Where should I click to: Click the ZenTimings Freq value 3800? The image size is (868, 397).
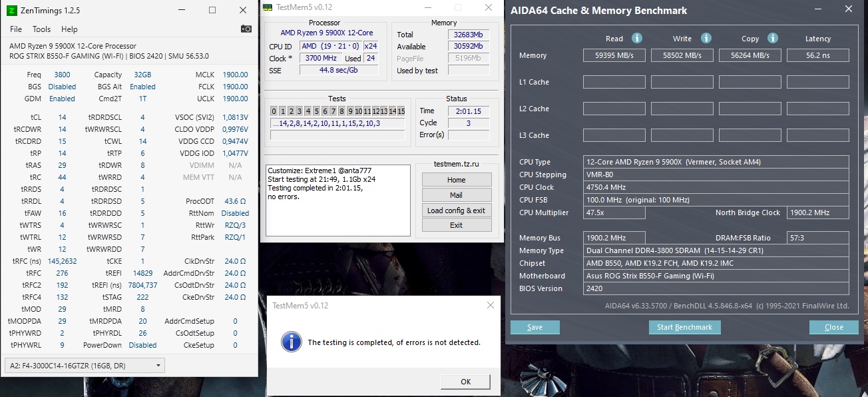tap(62, 75)
